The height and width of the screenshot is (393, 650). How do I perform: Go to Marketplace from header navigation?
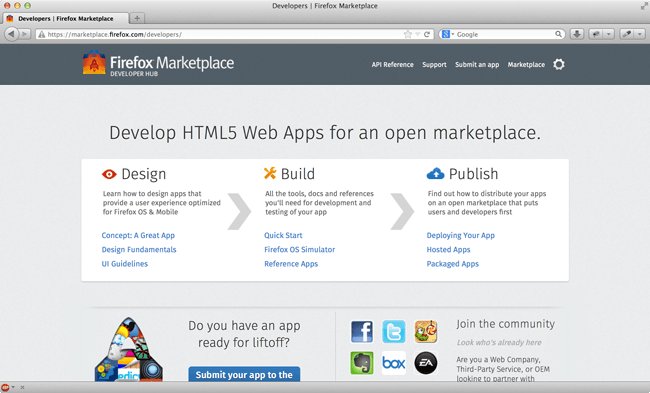526,65
